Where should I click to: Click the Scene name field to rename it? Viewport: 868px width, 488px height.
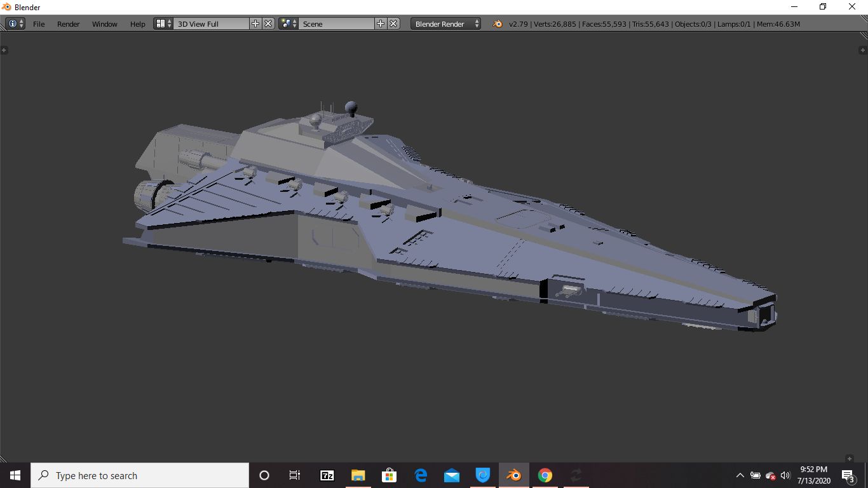337,24
